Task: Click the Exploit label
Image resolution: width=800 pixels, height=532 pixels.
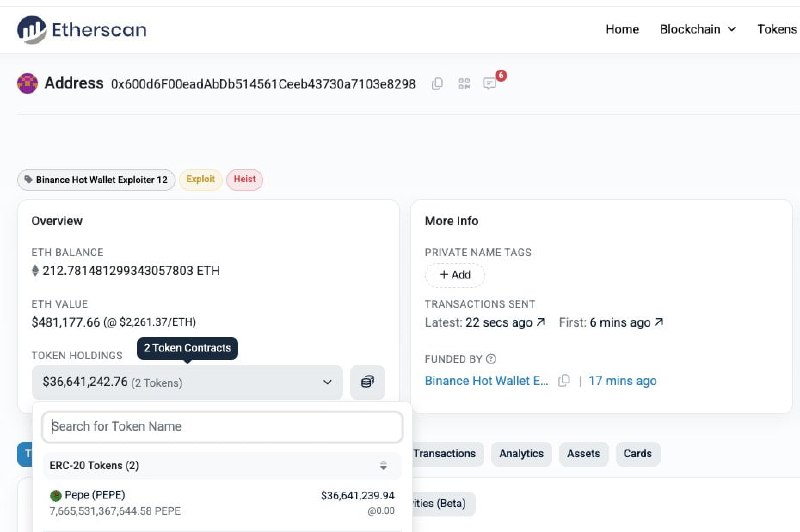Action: pos(201,179)
